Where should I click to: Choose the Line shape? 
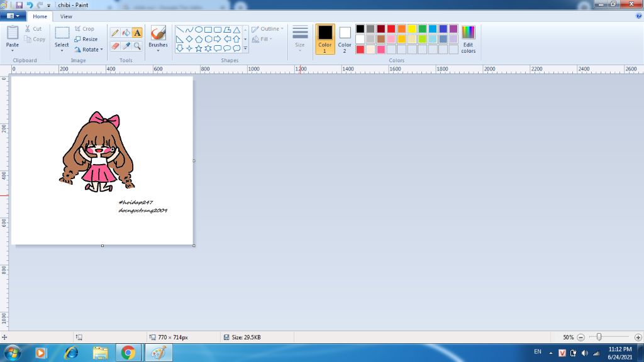click(x=179, y=30)
